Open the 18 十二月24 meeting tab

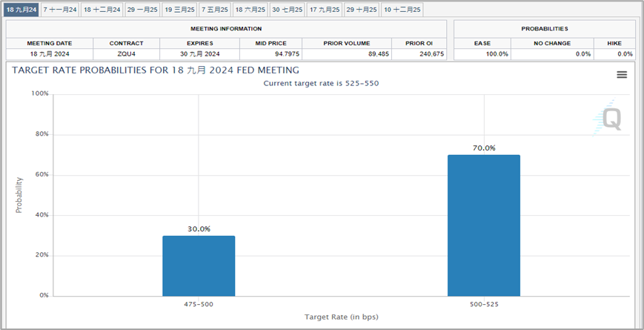102,10
